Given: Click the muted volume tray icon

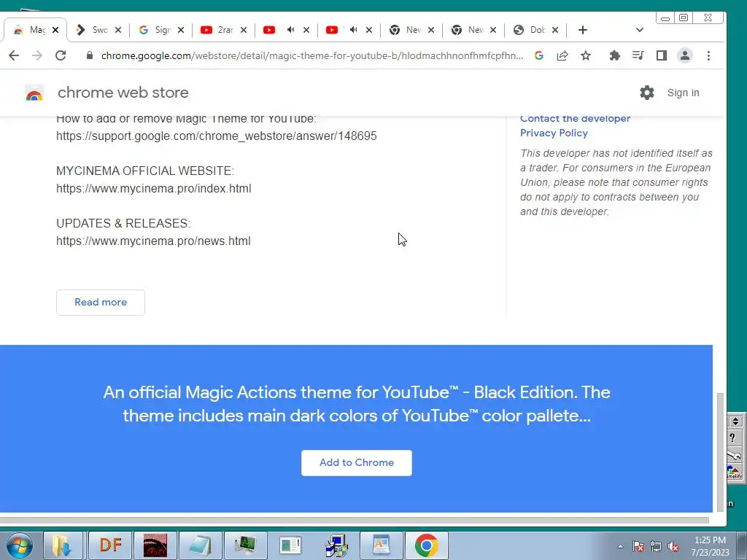Looking at the screenshot, I should point(673,547).
